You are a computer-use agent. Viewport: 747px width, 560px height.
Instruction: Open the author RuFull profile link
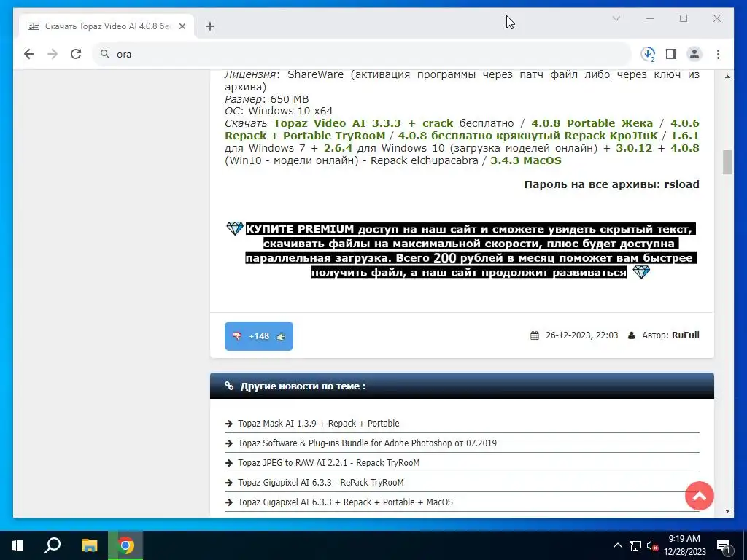pyautogui.click(x=686, y=335)
